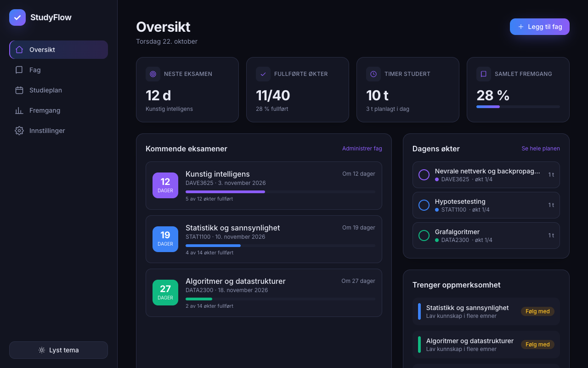Image resolution: width=588 pixels, height=368 pixels.
Task: Click the StudyFlow checkmark logo icon
Action: [17, 17]
